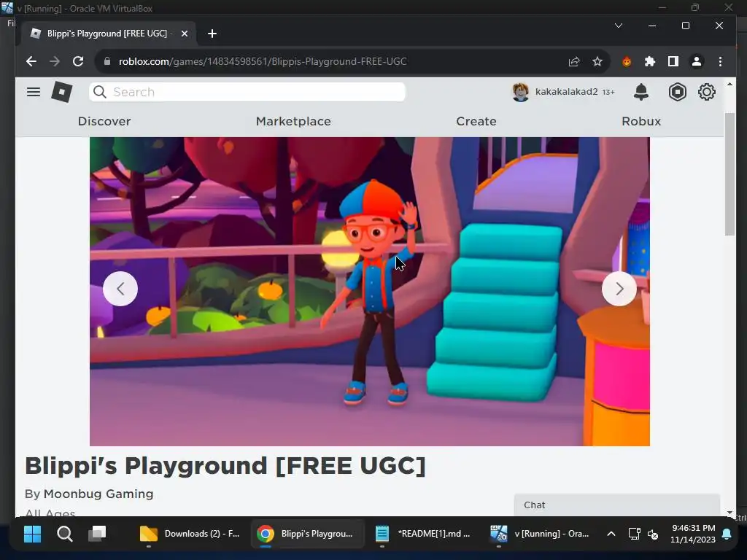Click the Blippi game screenshot image

click(370, 292)
